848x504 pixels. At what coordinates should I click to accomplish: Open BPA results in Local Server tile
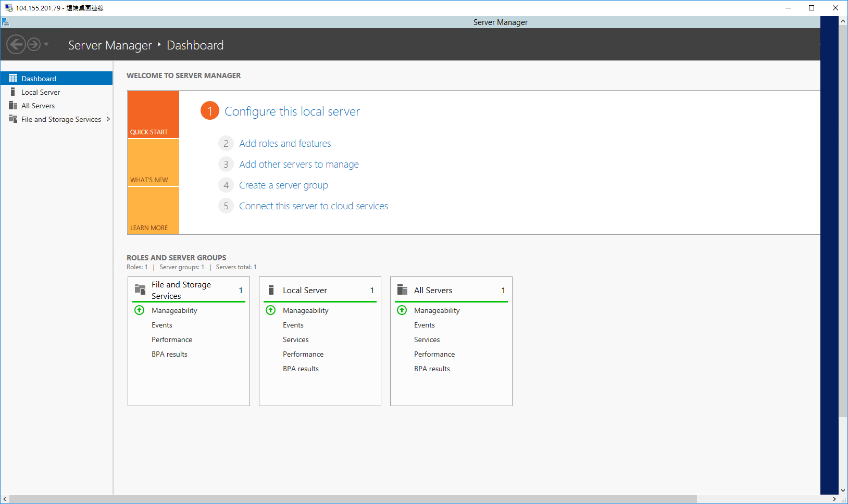(x=301, y=369)
